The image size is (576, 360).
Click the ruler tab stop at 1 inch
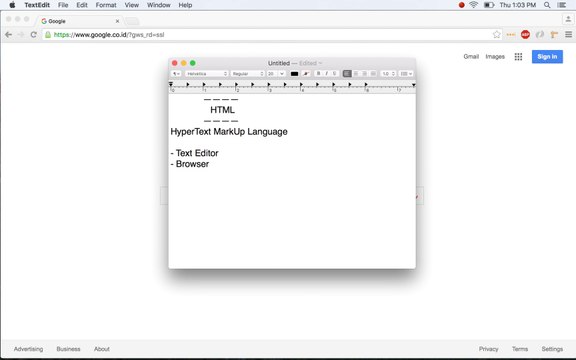coord(204,85)
